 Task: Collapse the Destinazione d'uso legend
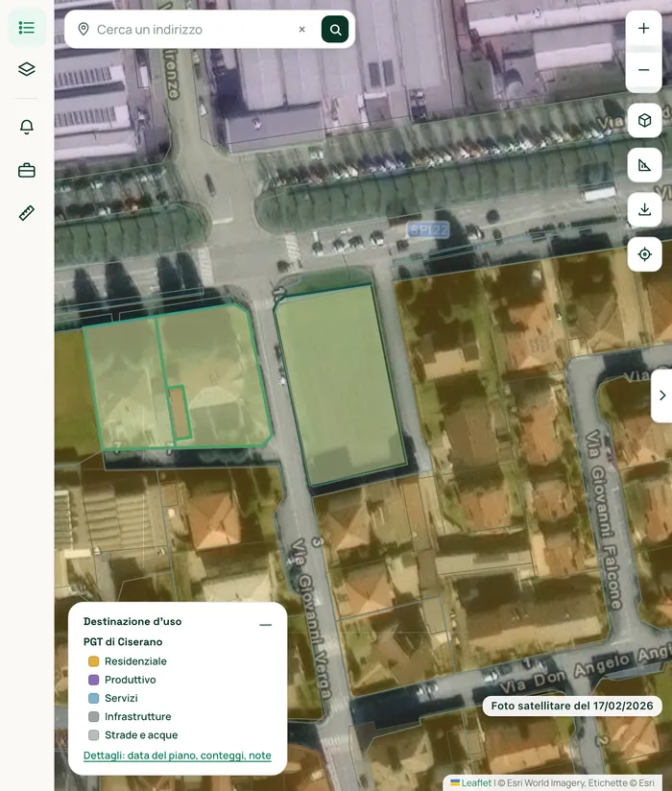265,625
